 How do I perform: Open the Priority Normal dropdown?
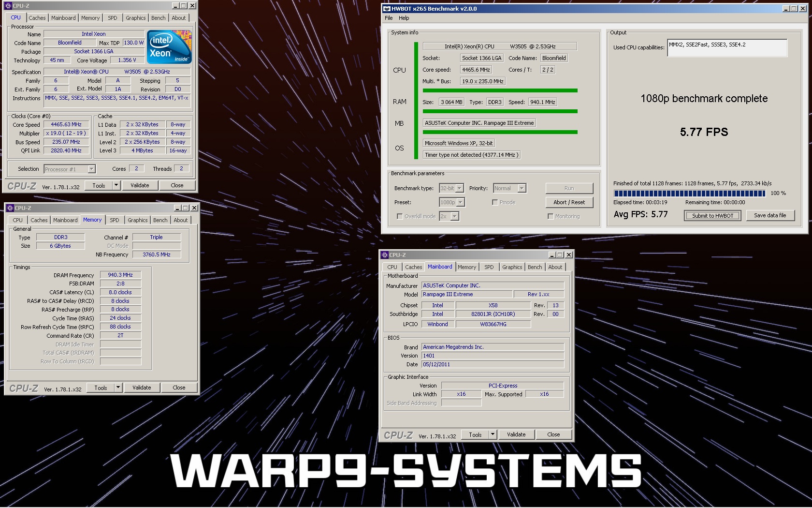pos(509,188)
